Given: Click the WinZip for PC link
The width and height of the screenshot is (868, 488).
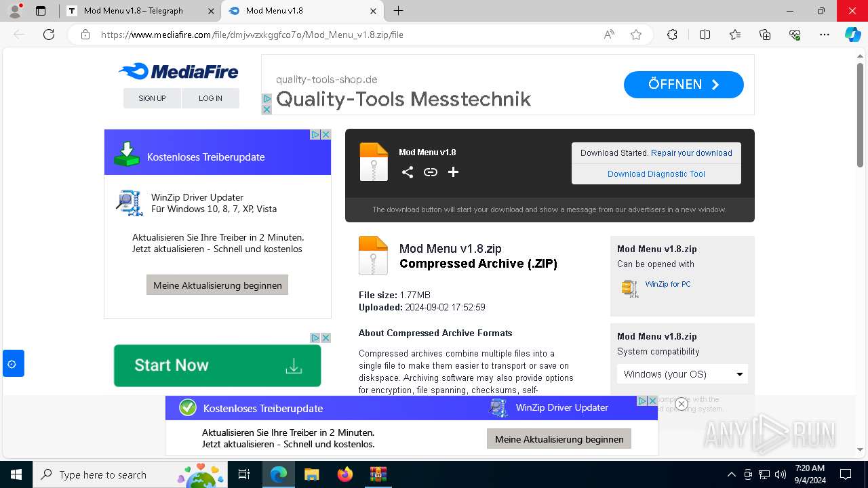Looking at the screenshot, I should click(x=668, y=284).
